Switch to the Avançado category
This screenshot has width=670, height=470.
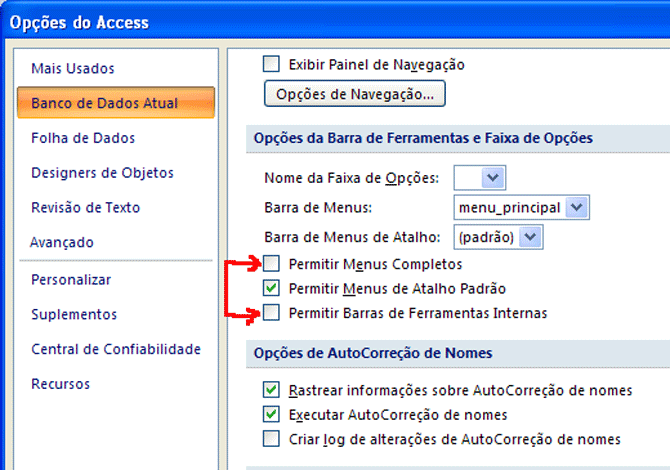(x=62, y=242)
